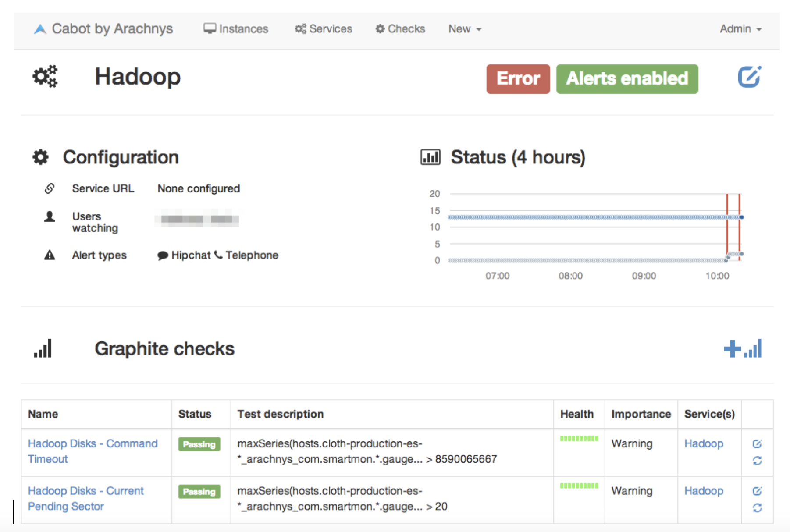Click the Hadoop service gears icon
The width and height of the screenshot is (790, 532).
(45, 77)
